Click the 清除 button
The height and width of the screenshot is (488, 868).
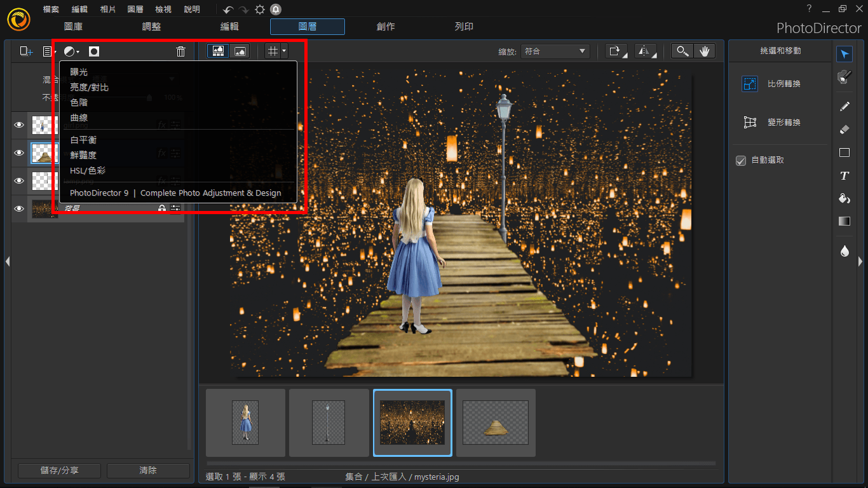coord(148,470)
